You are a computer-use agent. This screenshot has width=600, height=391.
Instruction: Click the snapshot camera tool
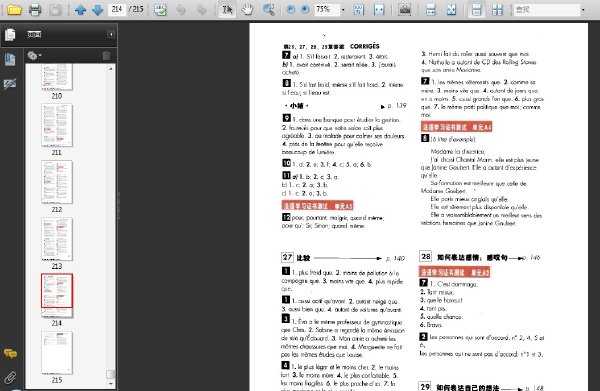click(404, 10)
